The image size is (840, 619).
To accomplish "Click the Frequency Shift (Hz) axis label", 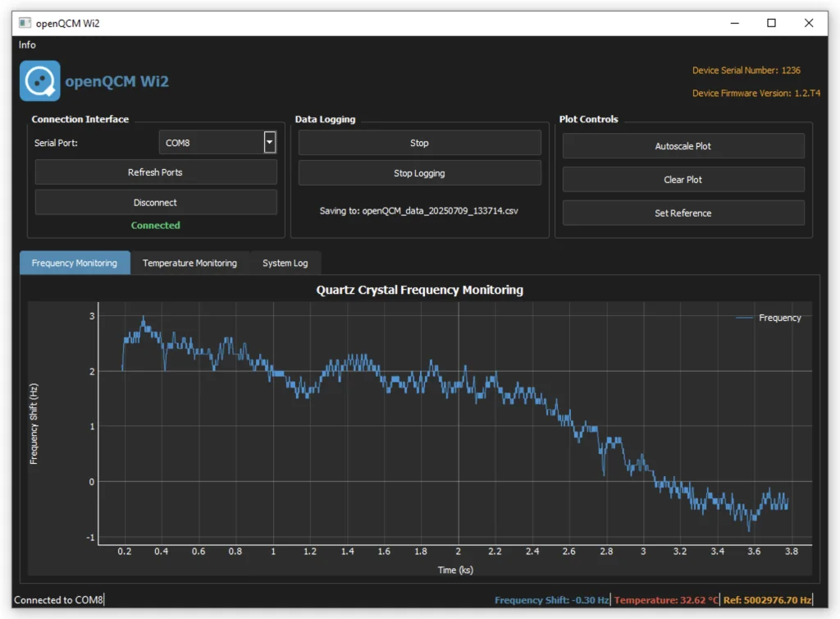I will pyautogui.click(x=34, y=424).
